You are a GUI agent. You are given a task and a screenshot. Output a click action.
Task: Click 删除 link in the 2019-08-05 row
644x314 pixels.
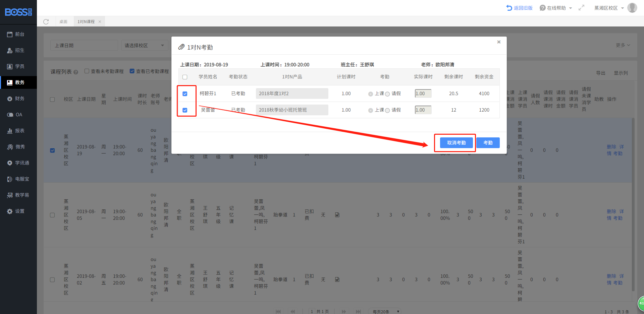[611, 211]
